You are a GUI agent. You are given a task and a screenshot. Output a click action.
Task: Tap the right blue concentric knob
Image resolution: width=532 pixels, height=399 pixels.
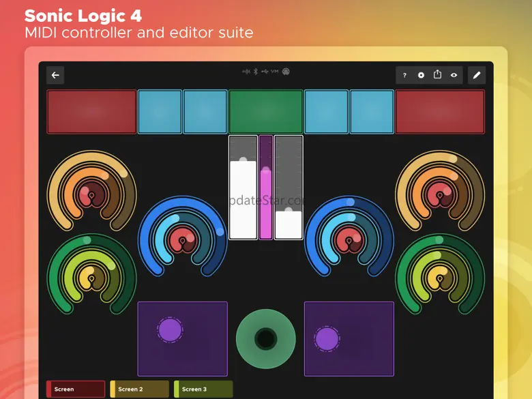point(349,236)
